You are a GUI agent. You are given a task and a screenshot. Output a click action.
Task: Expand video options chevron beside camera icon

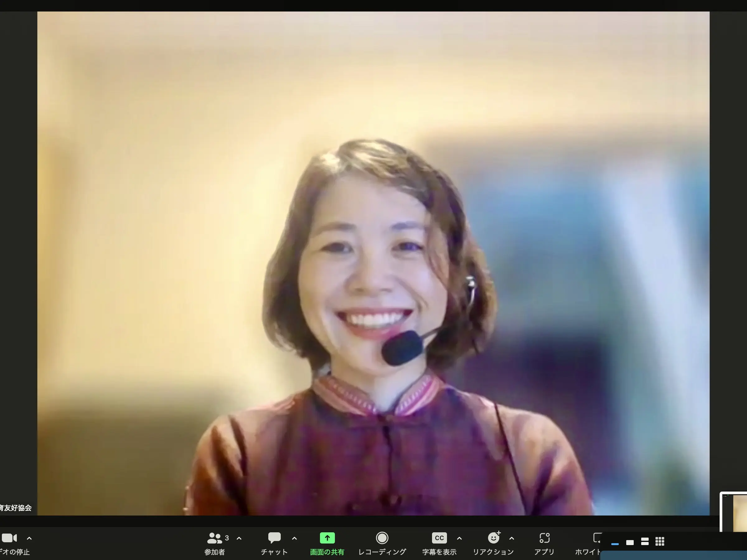tap(29, 539)
